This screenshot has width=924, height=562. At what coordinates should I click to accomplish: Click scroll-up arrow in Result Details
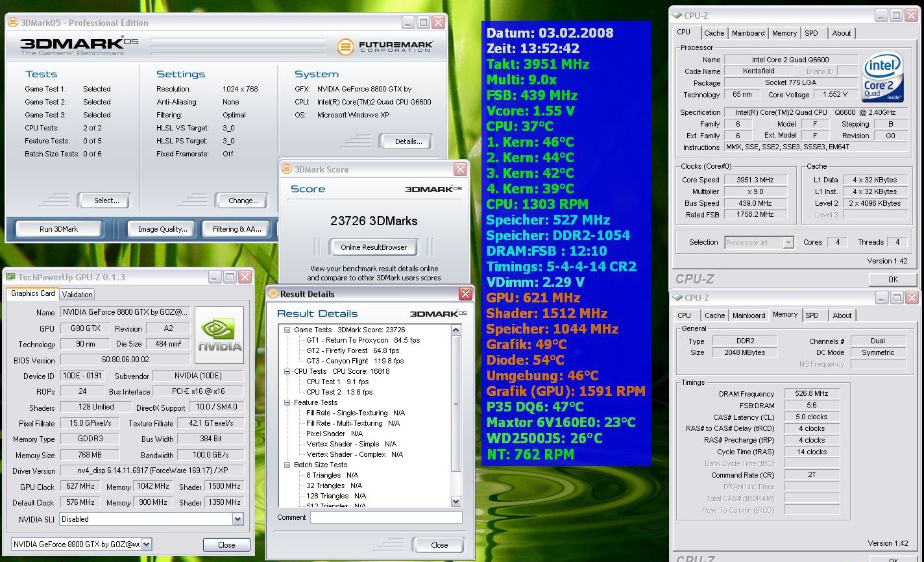tap(456, 330)
